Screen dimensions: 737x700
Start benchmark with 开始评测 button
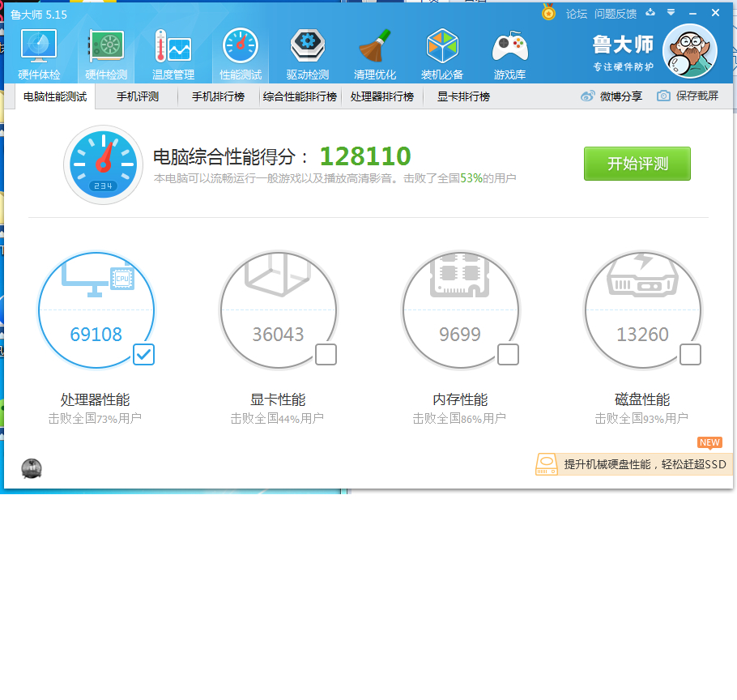tap(637, 164)
